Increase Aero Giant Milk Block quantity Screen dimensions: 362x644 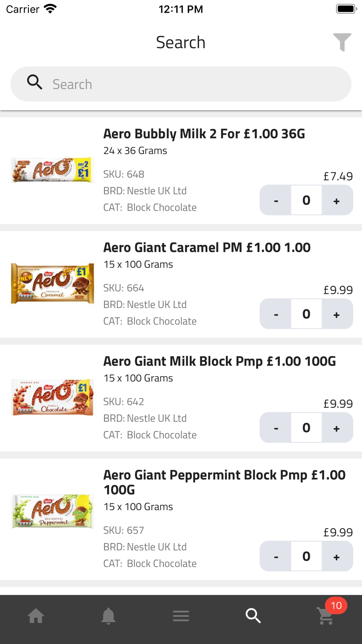337,428
